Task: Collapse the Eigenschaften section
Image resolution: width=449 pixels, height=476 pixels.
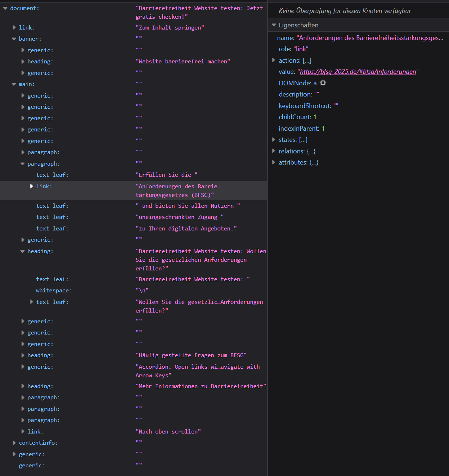Action: click(274, 25)
